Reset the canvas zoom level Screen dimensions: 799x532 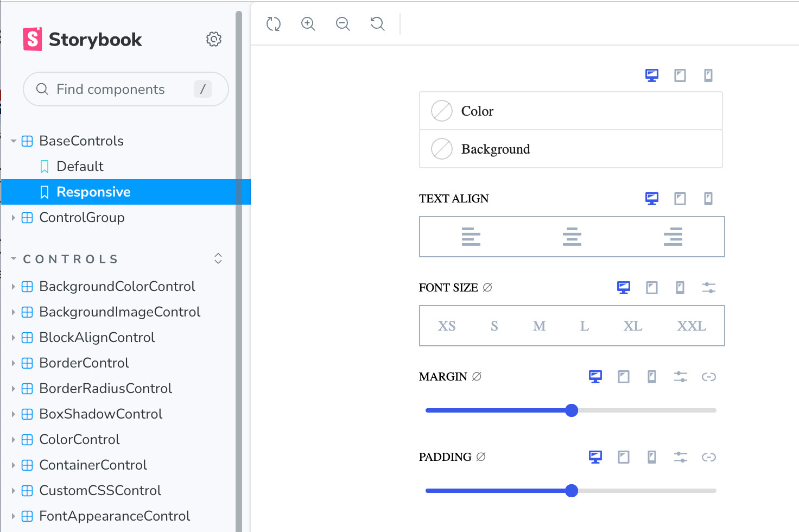tap(377, 24)
